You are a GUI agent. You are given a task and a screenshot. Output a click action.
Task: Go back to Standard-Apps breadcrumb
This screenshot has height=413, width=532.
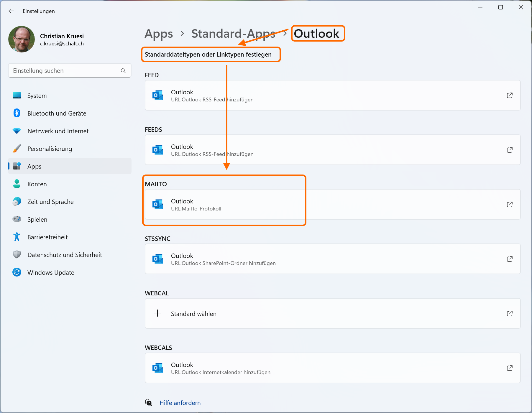point(233,34)
